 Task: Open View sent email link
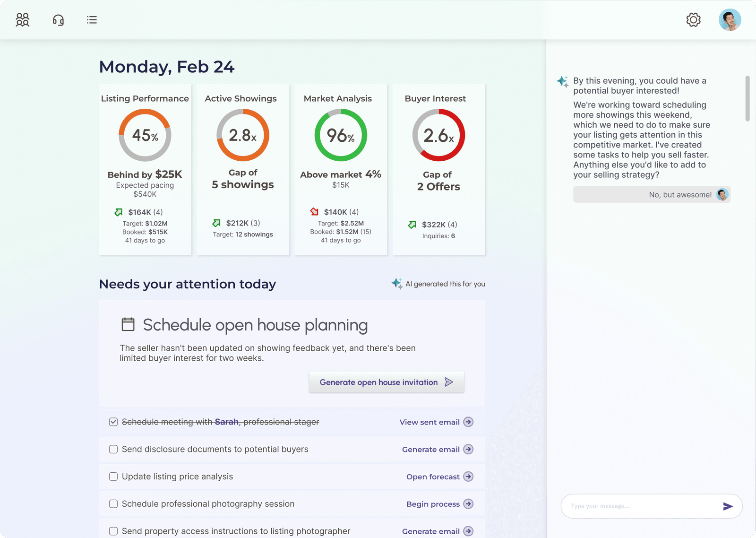[x=430, y=422]
